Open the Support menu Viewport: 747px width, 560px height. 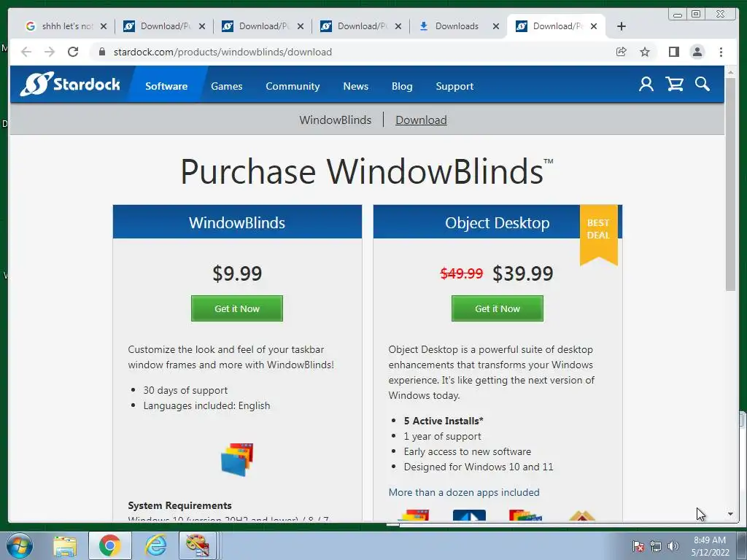[454, 86]
